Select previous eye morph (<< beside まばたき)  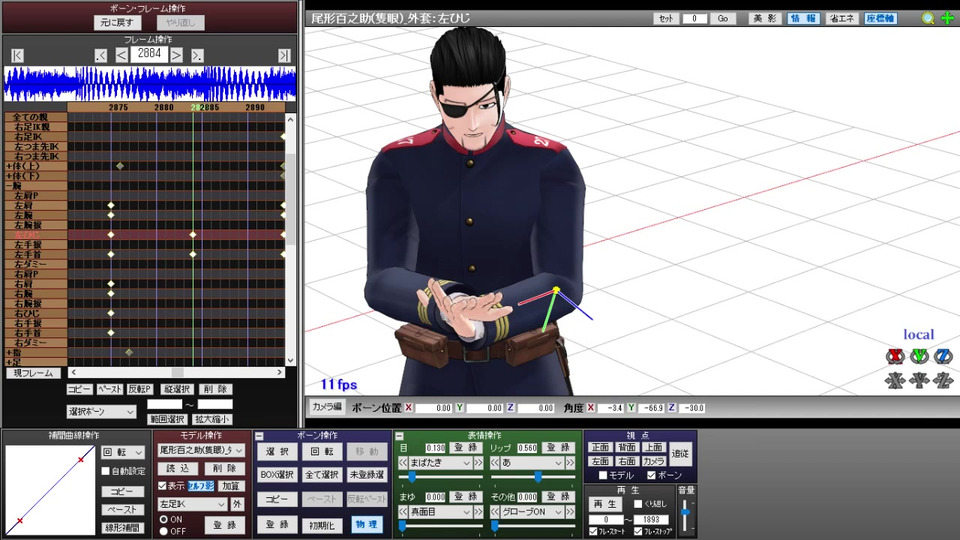(x=403, y=463)
